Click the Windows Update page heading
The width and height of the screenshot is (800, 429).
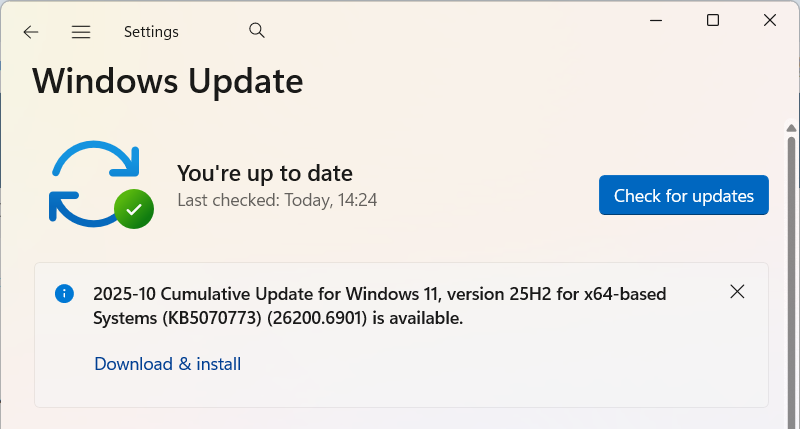167,80
